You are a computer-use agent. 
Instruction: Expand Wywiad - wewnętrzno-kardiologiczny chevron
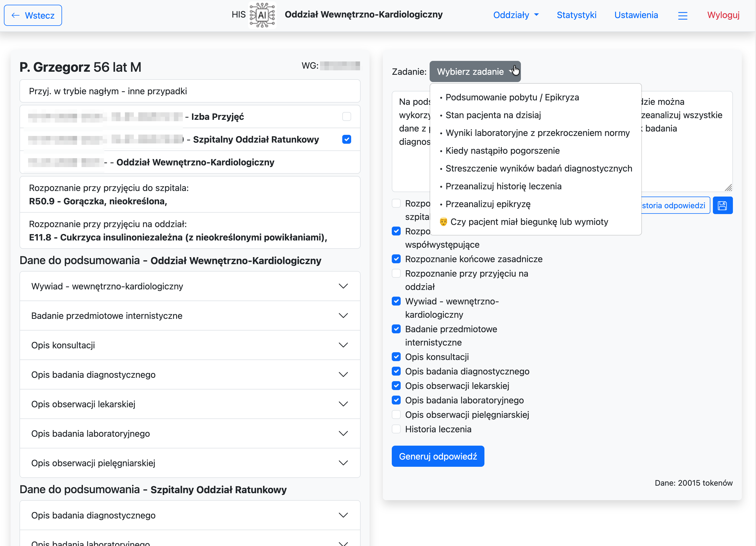[343, 286]
